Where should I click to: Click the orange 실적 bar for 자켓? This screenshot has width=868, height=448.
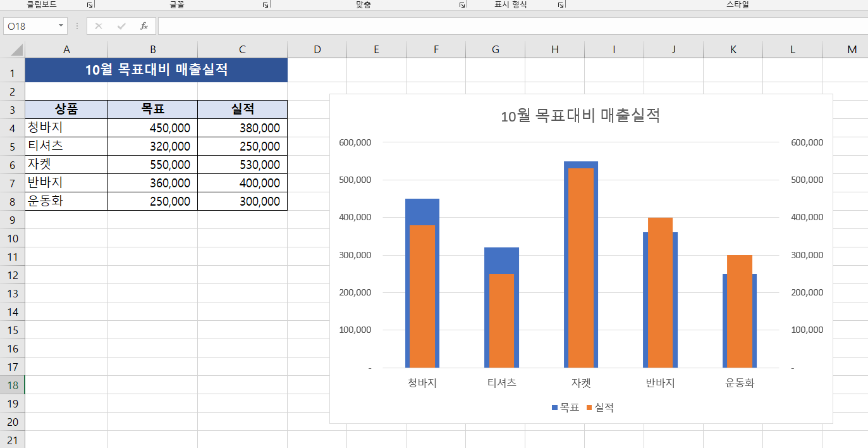coord(581,268)
